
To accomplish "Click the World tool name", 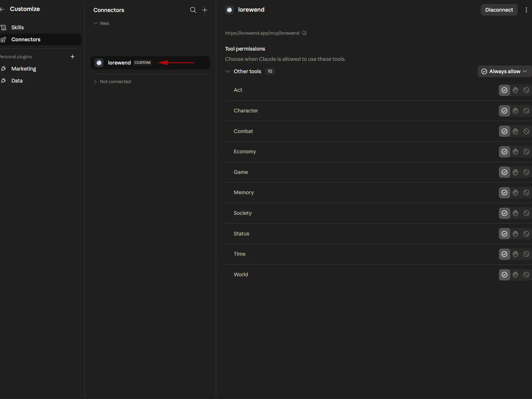I will pos(241,275).
